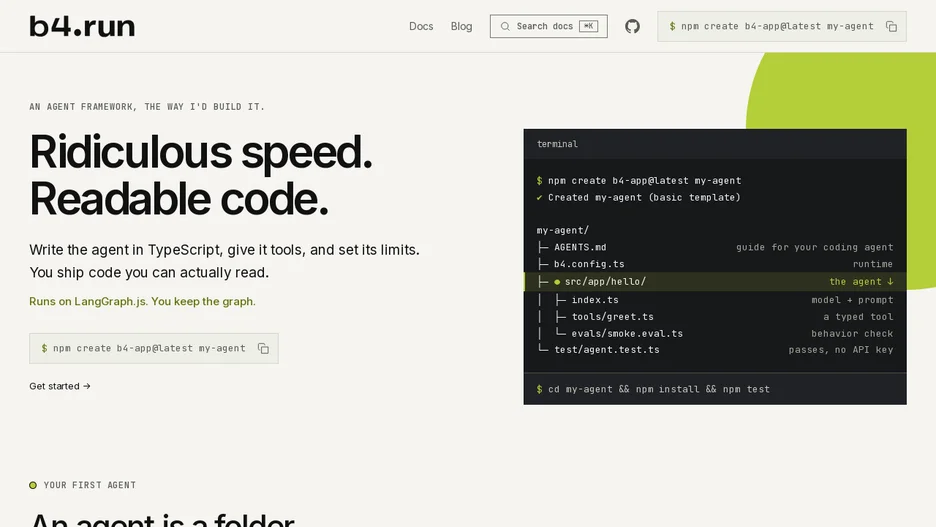Click 'behavior check' comment in terminal

(x=852, y=333)
